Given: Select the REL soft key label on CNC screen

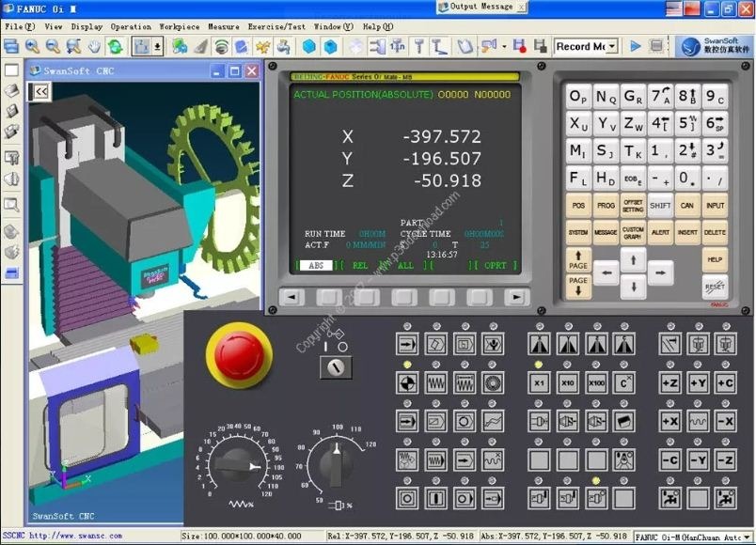Looking at the screenshot, I should click(360, 266).
